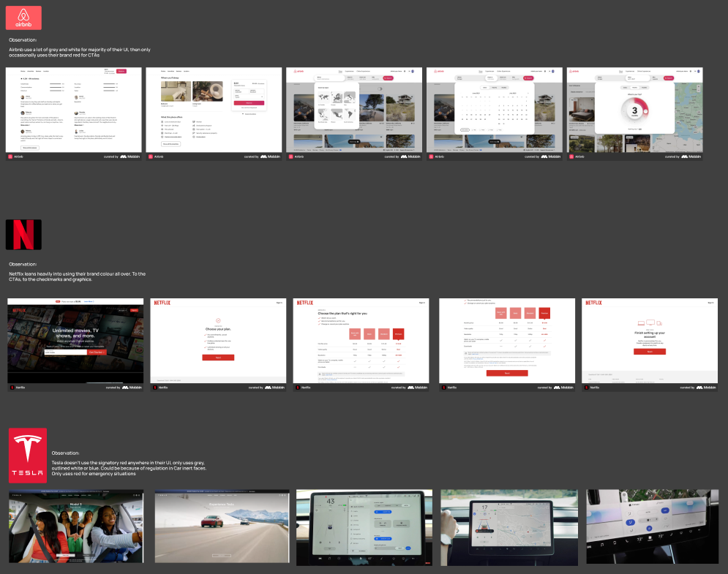Click device icons above 'Finish setting up your account'
This screenshot has height=574, width=728.
click(x=650, y=323)
